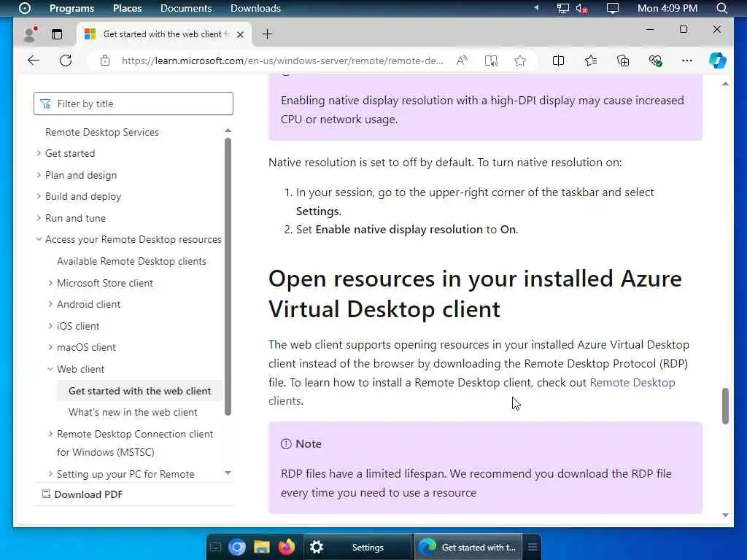Open the display tray icon

coord(612,8)
